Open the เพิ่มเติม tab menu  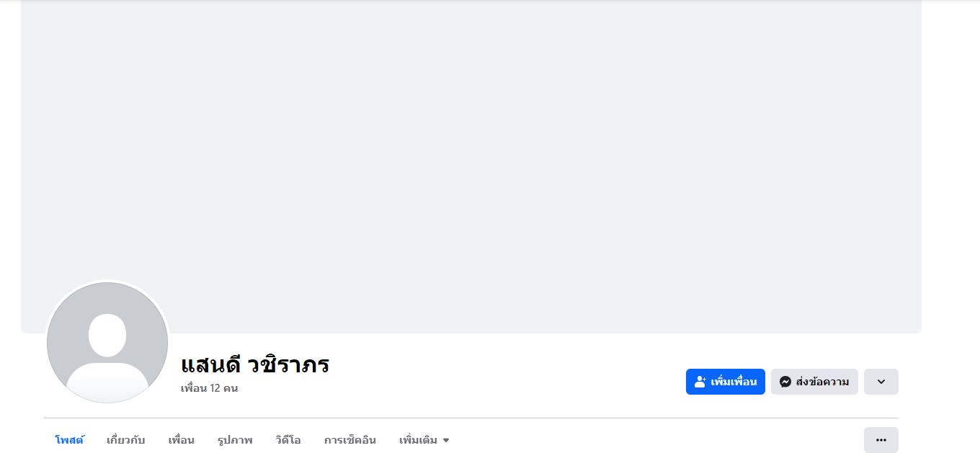(x=419, y=440)
